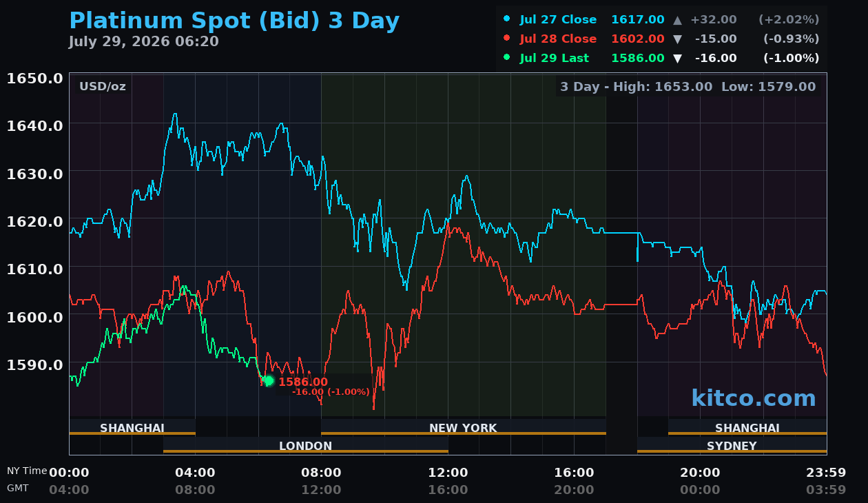This screenshot has height=503, width=868.
Task: Click the 1650.0 y-axis label
Action: coord(35,78)
